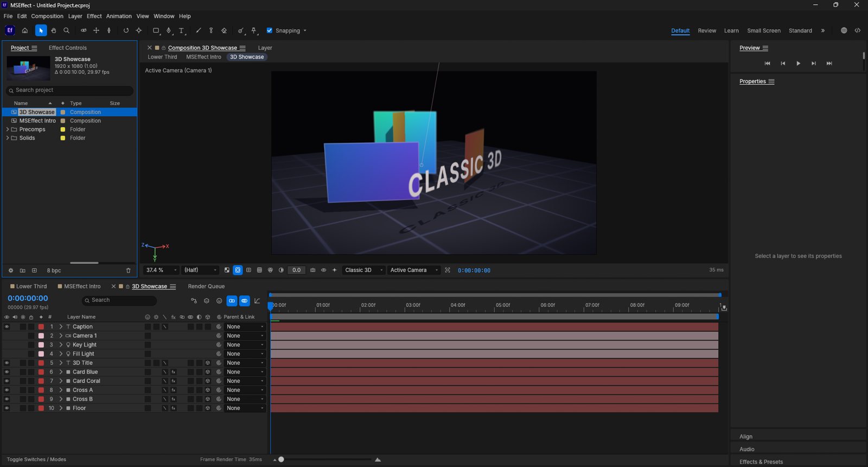Image resolution: width=868 pixels, height=467 pixels.
Task: Open the viewer magnification dropdown showing 37.4 %
Action: pyautogui.click(x=162, y=270)
